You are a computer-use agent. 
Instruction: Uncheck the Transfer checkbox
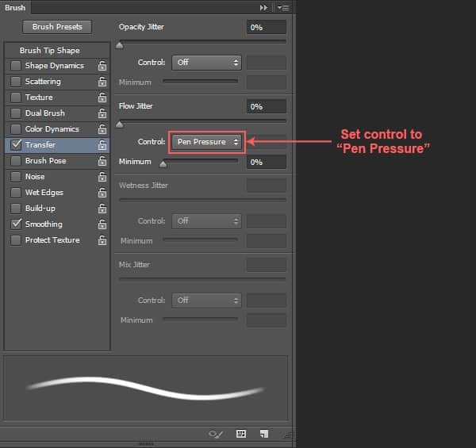(16, 144)
